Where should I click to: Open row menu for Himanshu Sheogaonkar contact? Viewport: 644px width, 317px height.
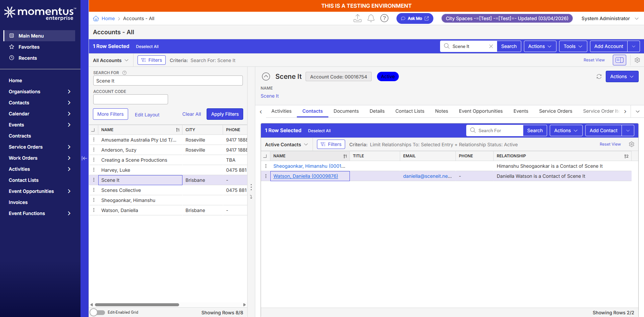click(x=266, y=166)
